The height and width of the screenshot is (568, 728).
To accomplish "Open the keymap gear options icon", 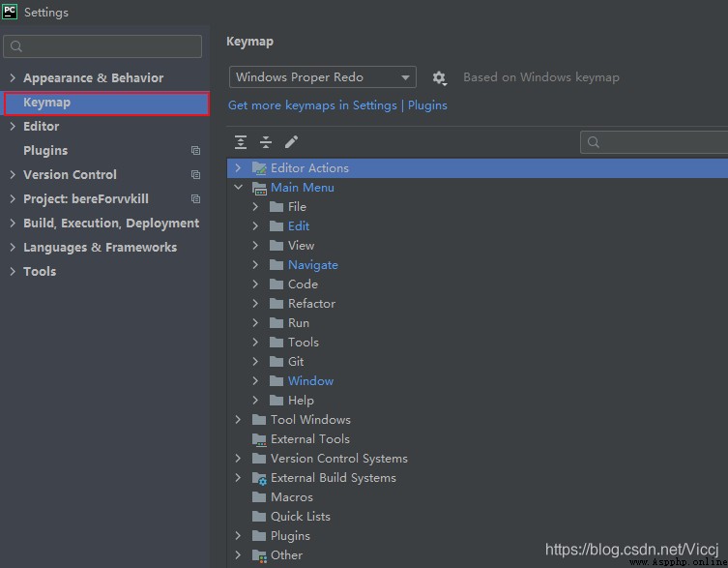I will pyautogui.click(x=439, y=77).
